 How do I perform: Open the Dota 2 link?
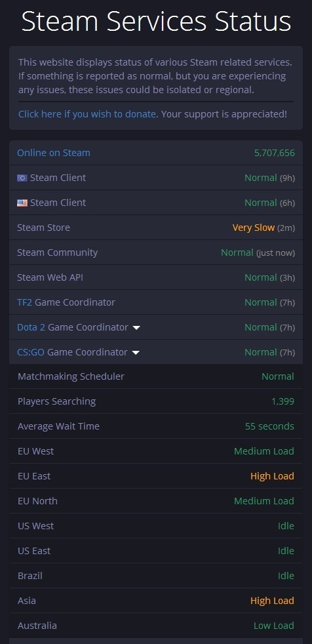[31, 327]
